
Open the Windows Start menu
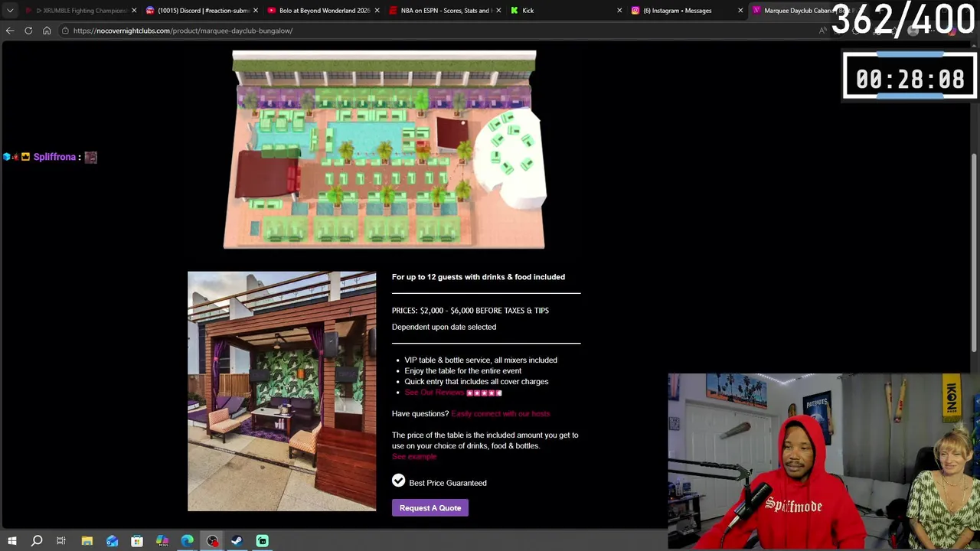click(x=11, y=541)
